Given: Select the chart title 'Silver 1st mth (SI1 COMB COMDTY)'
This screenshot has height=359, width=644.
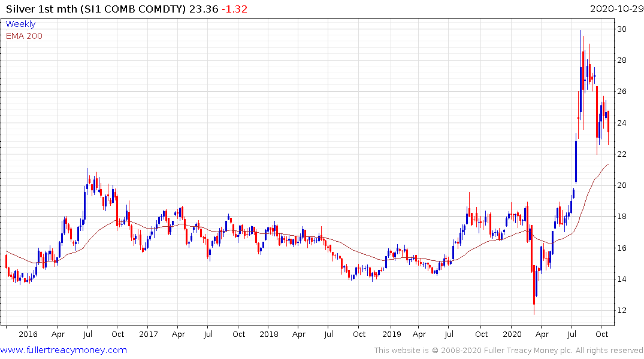Looking at the screenshot, I should [96, 9].
